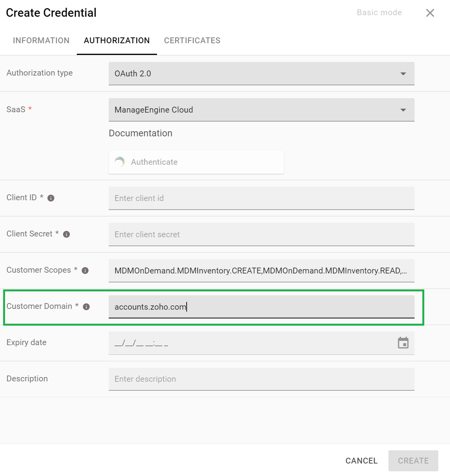Screen dimensions: 450x476
Task: Expand the SaaS dropdown arrow
Action: 403,110
